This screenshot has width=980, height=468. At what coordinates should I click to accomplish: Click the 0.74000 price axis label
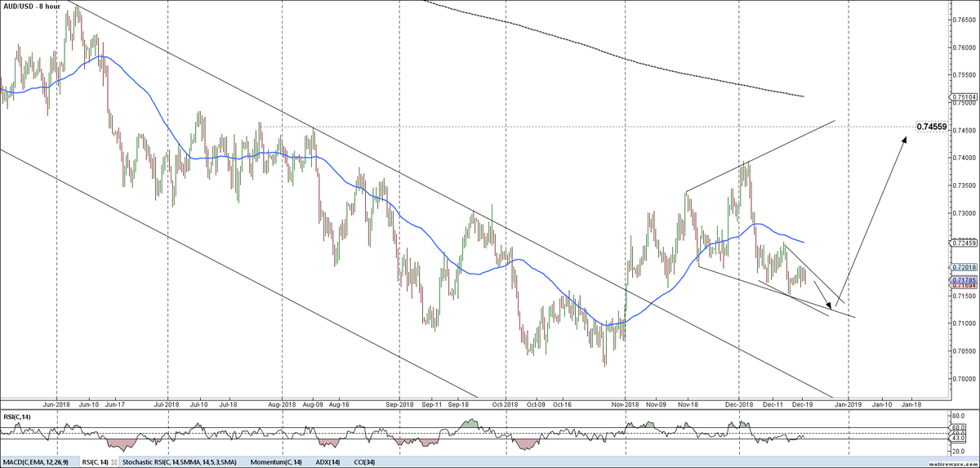965,158
